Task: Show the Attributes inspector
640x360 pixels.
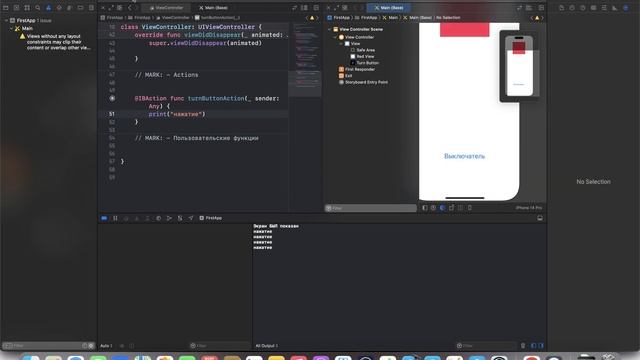Action: (x=604, y=8)
